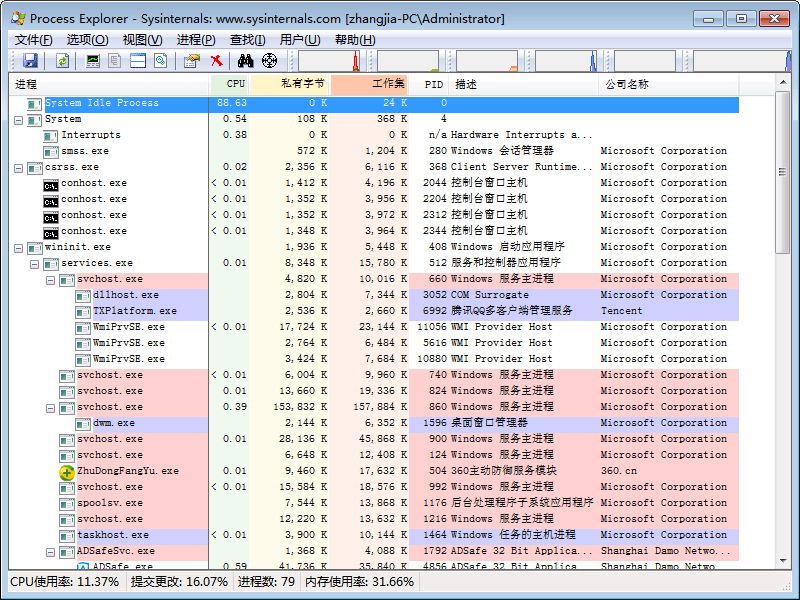Collapse the services.exe tree node
Image resolution: width=800 pixels, height=600 pixels.
(35, 264)
